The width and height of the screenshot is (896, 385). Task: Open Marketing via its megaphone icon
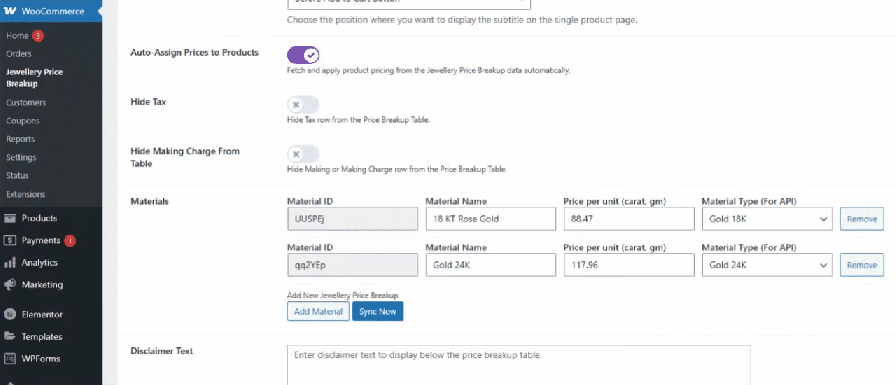pyautogui.click(x=10, y=284)
